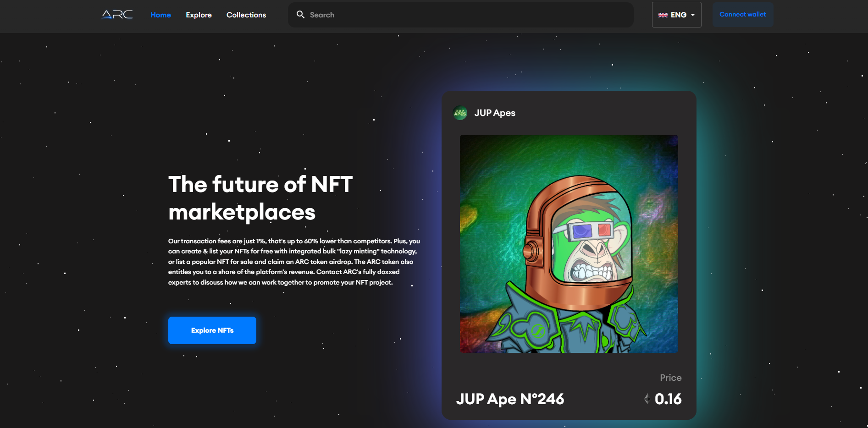Click the JUP Apes collection avatar
Screen dimensions: 868x428
point(460,113)
